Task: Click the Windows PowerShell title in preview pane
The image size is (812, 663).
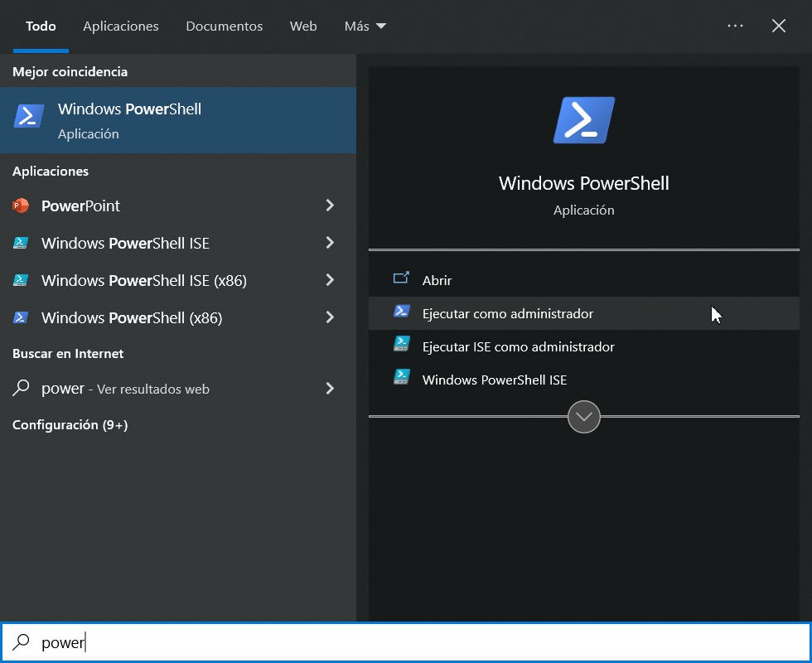Action: point(584,183)
